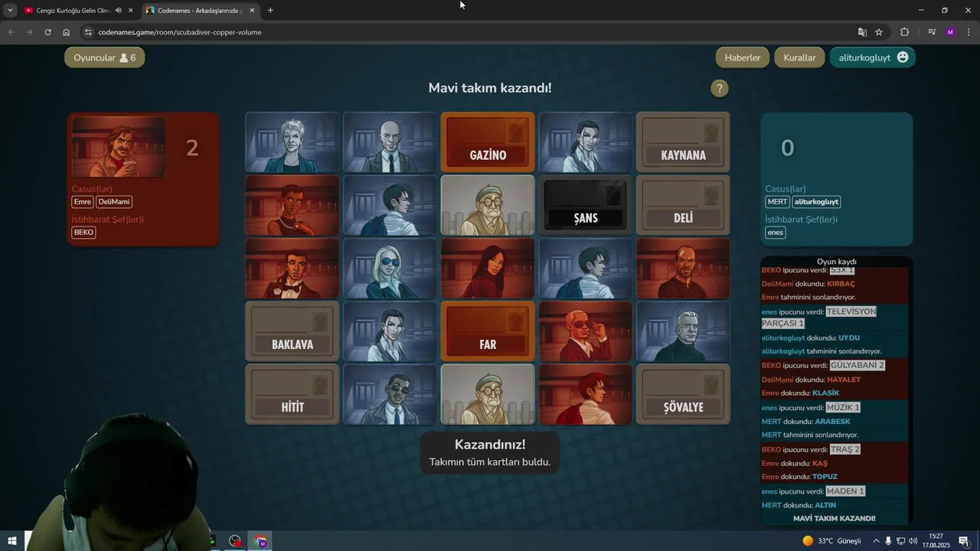Screen dimensions: 980x551
Task: Click the microphone tray icon
Action: tap(888, 541)
